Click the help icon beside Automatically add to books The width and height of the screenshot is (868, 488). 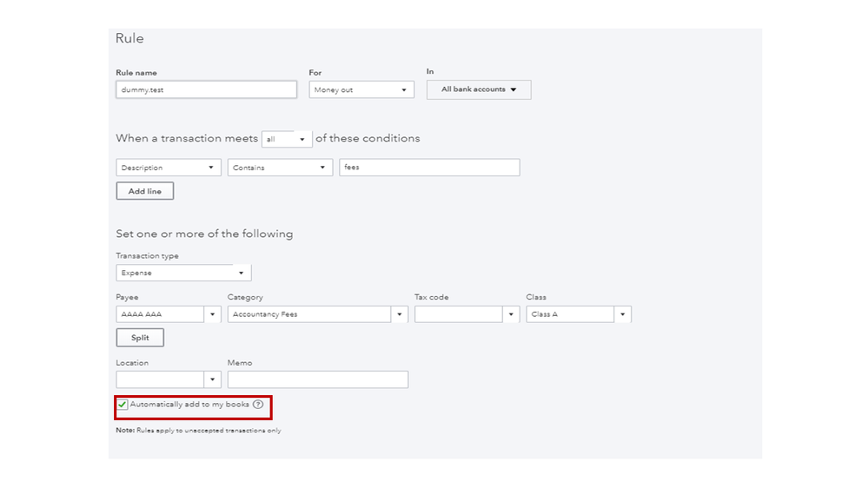click(x=258, y=405)
